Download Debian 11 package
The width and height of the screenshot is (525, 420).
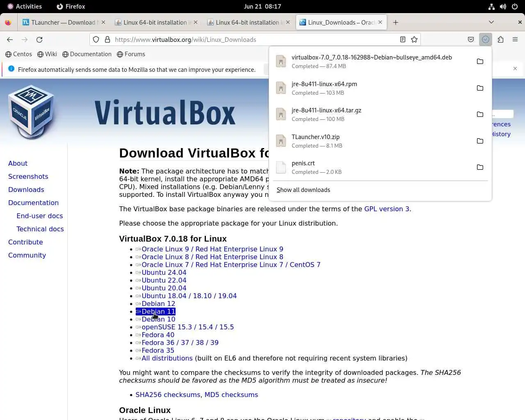tap(158, 311)
